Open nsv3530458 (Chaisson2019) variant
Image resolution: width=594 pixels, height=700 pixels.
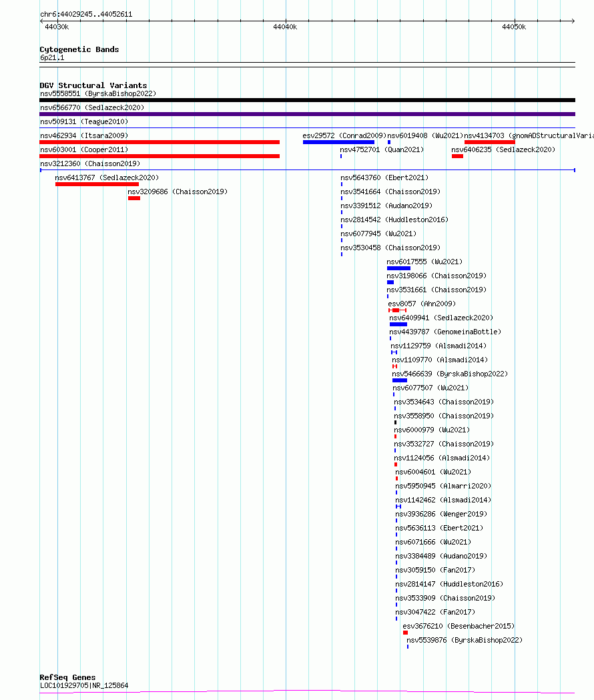390,248
